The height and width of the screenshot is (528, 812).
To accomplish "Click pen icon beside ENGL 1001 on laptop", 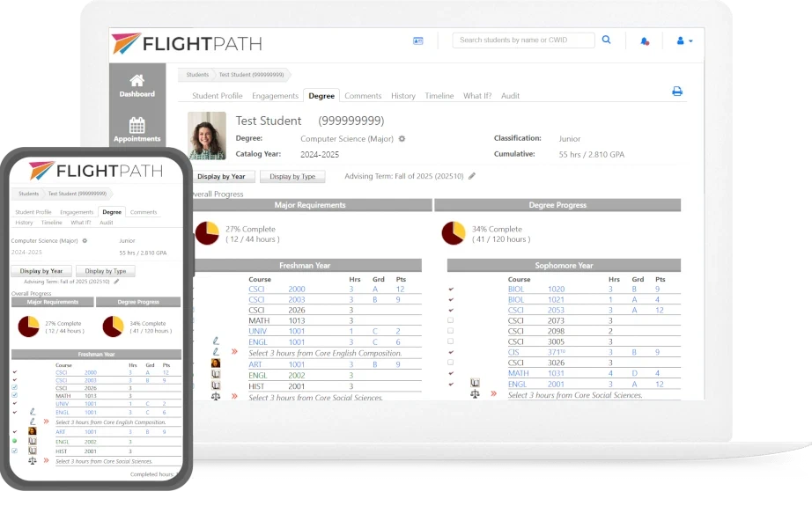I will [x=216, y=341].
